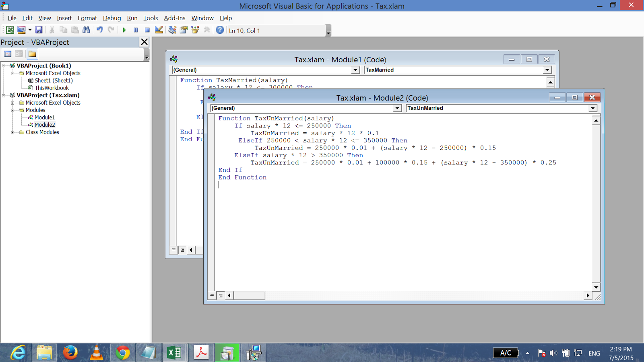Open Visual Basic Help question mark icon
This screenshot has width=644, height=362.
pos(220,30)
